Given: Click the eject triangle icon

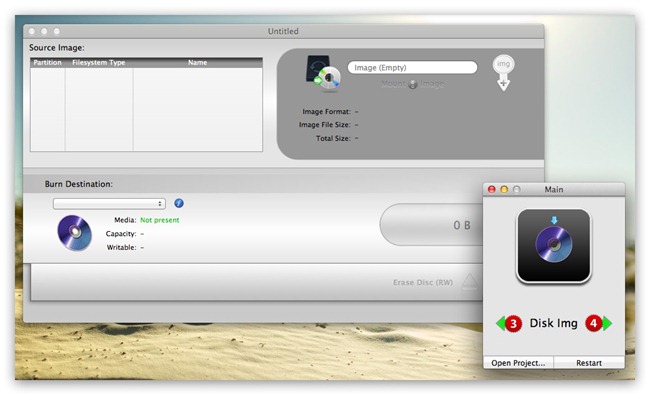Looking at the screenshot, I should (x=470, y=281).
